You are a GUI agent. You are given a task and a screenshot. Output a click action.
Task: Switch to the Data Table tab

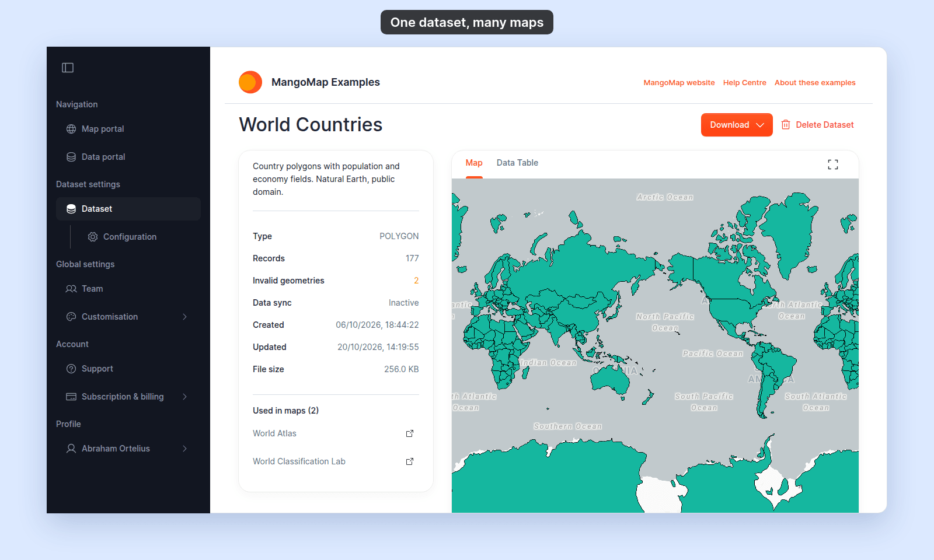(517, 163)
